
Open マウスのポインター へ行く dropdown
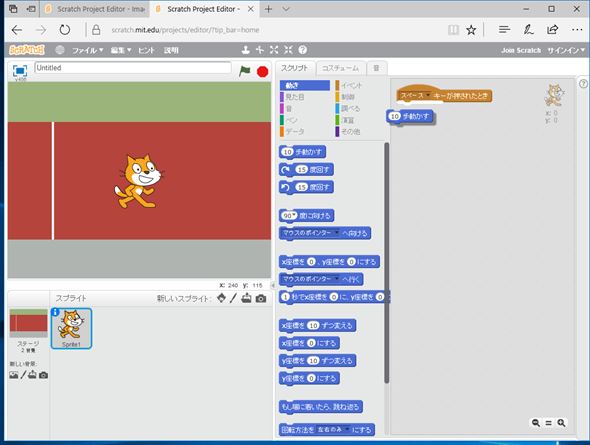point(336,279)
